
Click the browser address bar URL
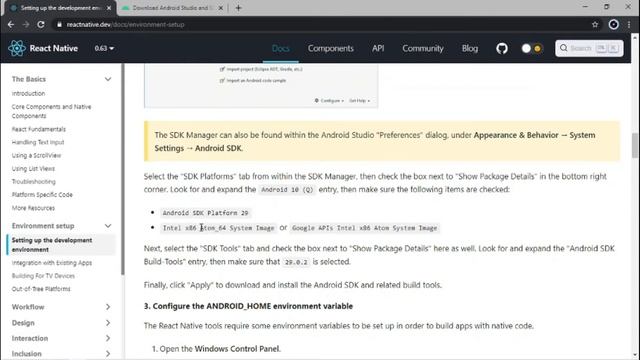click(x=125, y=24)
